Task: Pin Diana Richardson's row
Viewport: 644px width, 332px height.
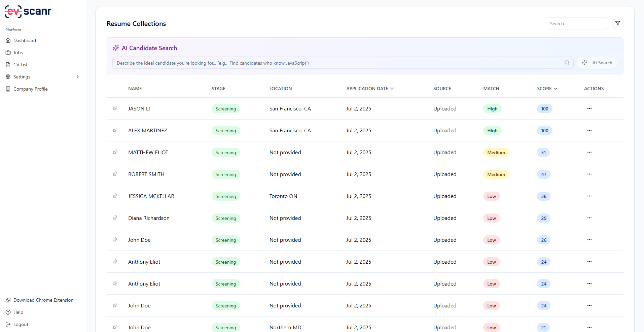Action: point(115,218)
